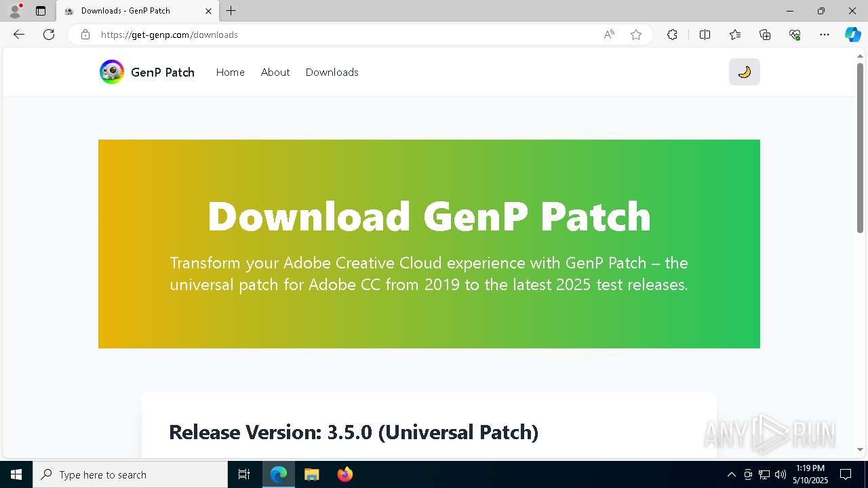Open the clock showing 1:19 PM

click(x=810, y=474)
